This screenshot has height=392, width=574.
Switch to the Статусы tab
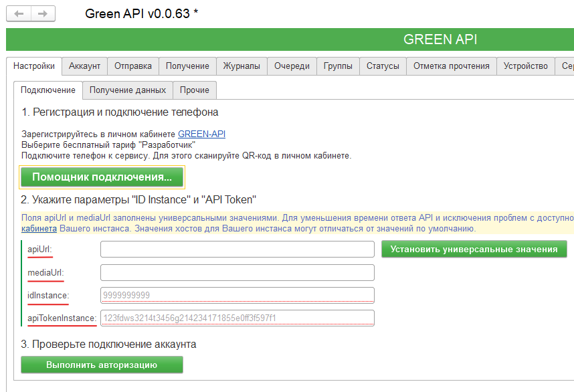pyautogui.click(x=383, y=66)
